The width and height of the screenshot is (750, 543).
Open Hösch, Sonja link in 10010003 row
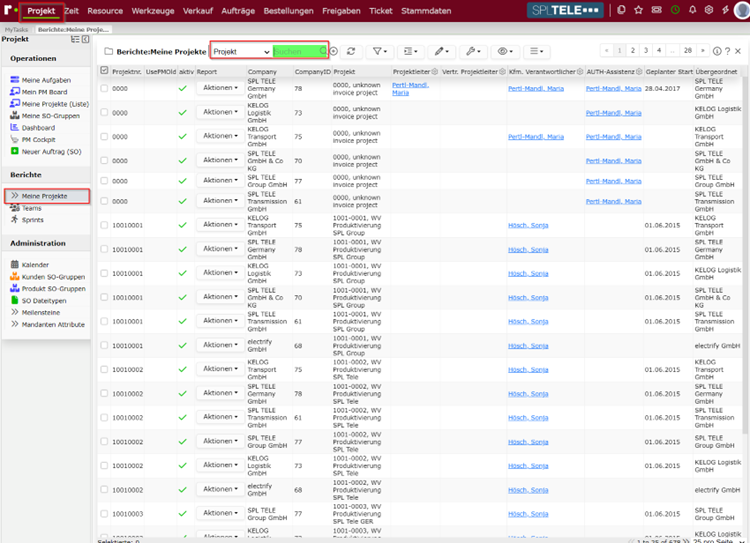pos(528,514)
